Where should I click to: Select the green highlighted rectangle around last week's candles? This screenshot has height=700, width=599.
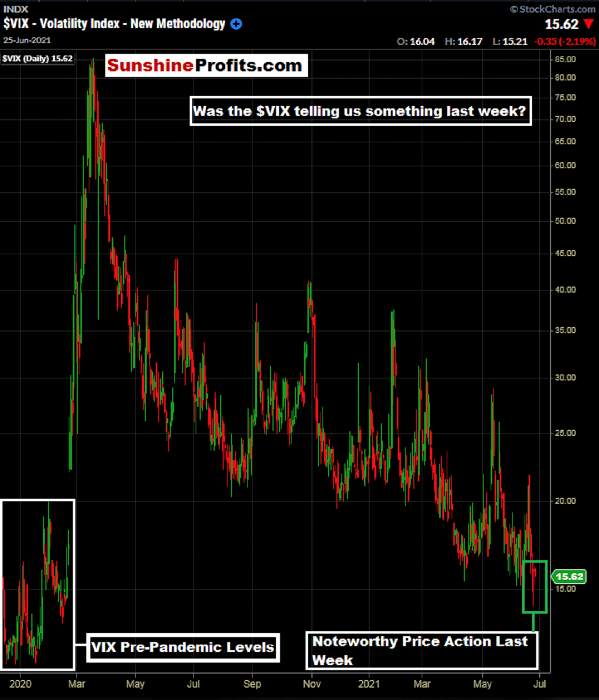pos(535,586)
